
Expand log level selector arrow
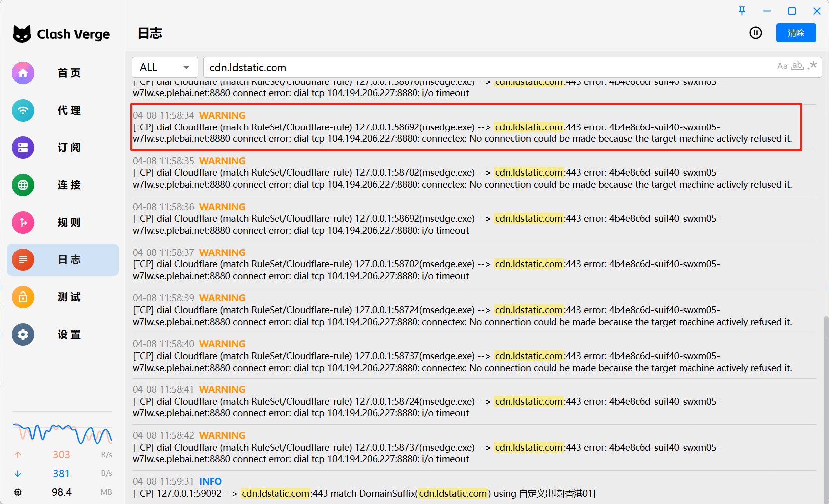coord(186,67)
